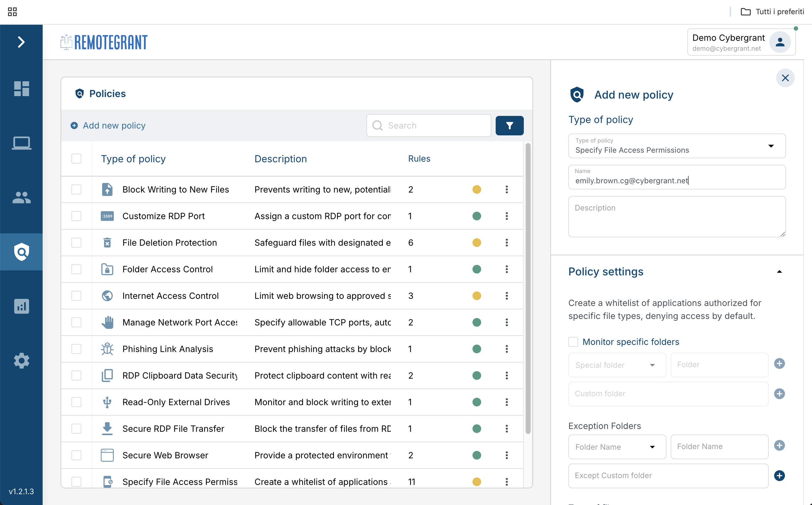Enable Monitor specific folders checkbox
812x505 pixels.
573,342
